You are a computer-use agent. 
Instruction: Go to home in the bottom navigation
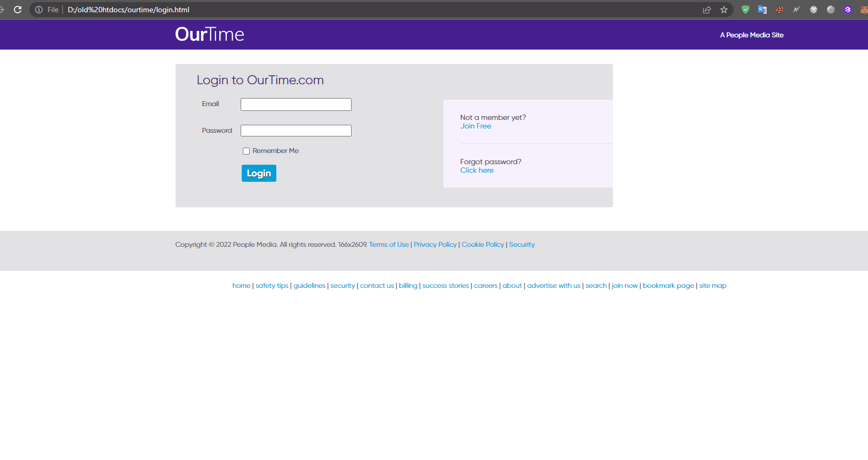241,286
